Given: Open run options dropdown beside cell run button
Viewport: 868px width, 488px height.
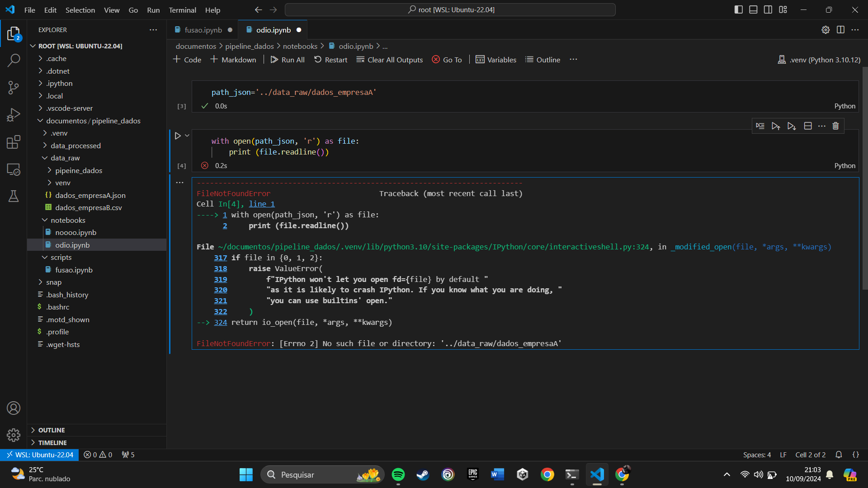Looking at the screenshot, I should pos(187,136).
